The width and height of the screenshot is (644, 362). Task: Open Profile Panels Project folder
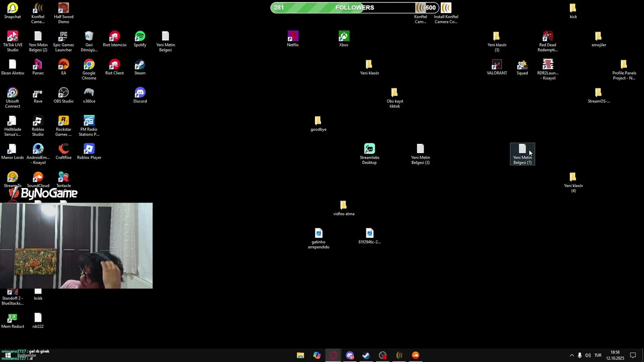pos(624,70)
